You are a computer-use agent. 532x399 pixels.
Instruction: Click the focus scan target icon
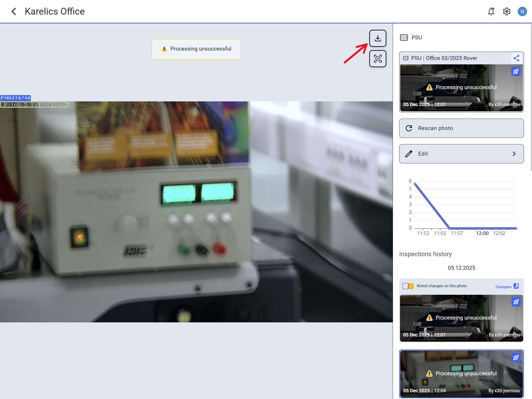pos(378,59)
